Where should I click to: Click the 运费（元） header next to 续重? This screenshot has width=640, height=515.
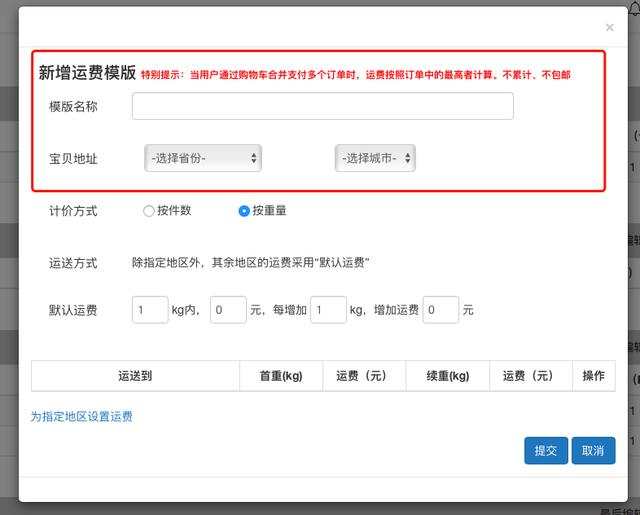point(530,376)
